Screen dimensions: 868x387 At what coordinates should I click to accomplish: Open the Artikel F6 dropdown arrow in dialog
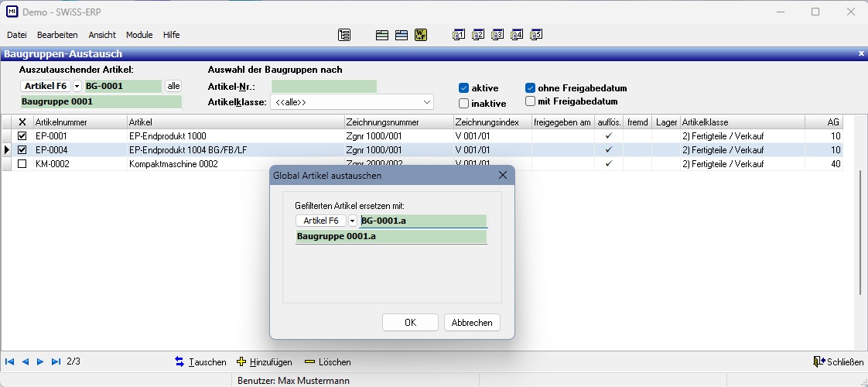click(353, 221)
